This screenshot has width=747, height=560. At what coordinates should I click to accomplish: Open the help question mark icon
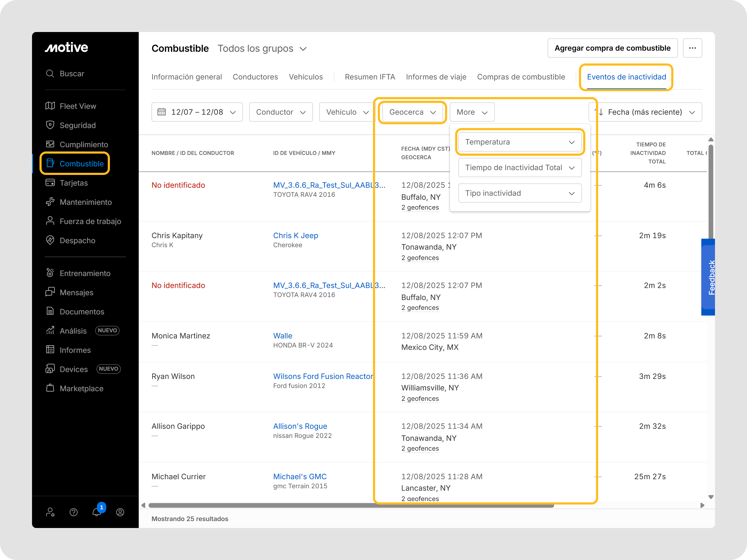pos(74,512)
